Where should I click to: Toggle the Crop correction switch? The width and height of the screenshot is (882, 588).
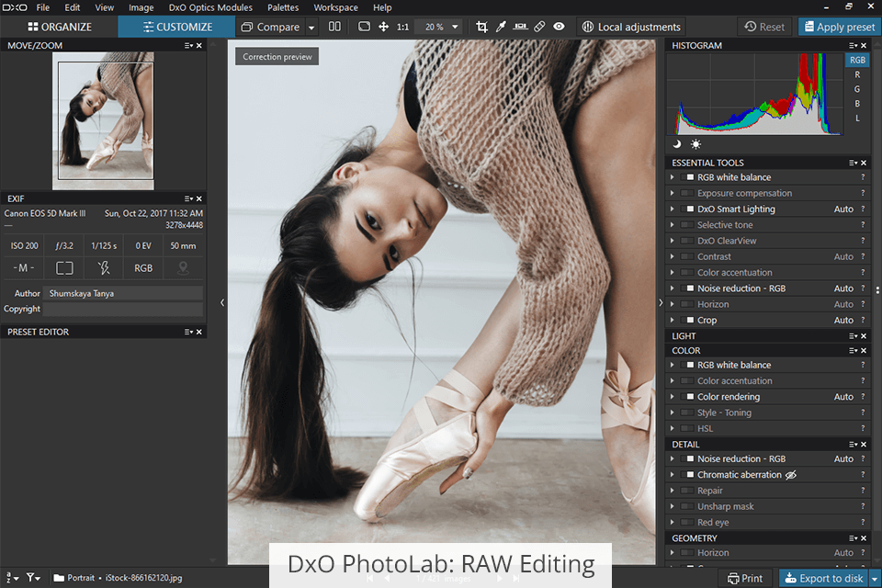tap(687, 320)
